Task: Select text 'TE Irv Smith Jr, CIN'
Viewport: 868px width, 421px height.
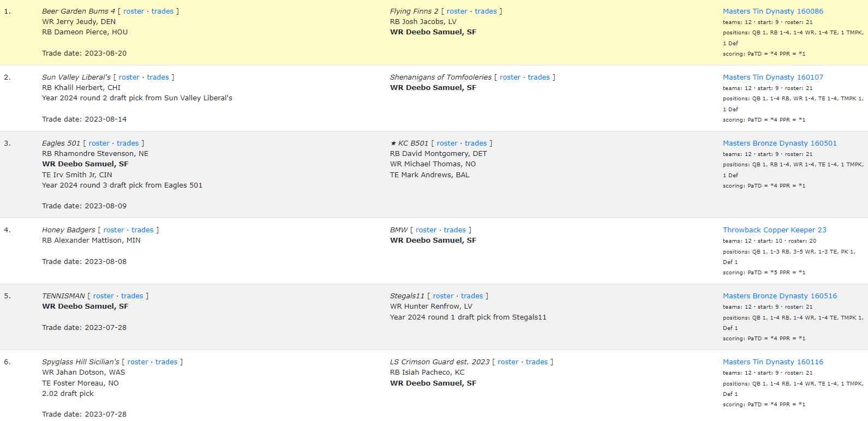Action: (77, 175)
